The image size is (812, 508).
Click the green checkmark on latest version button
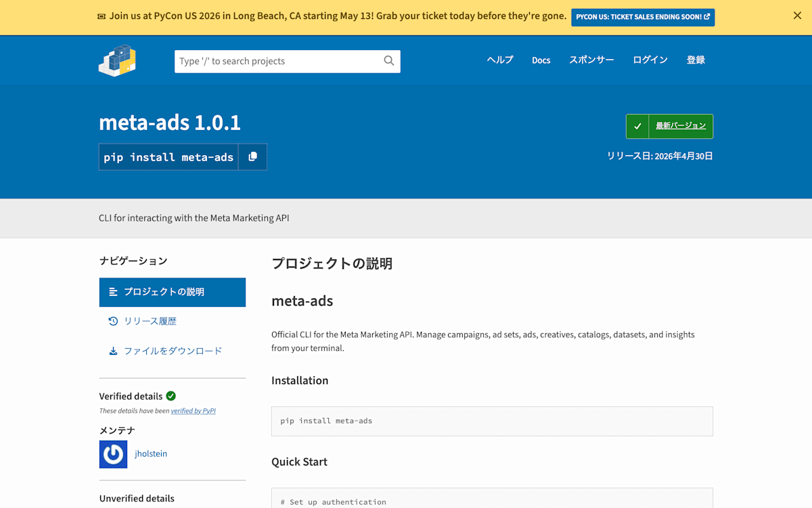(637, 126)
